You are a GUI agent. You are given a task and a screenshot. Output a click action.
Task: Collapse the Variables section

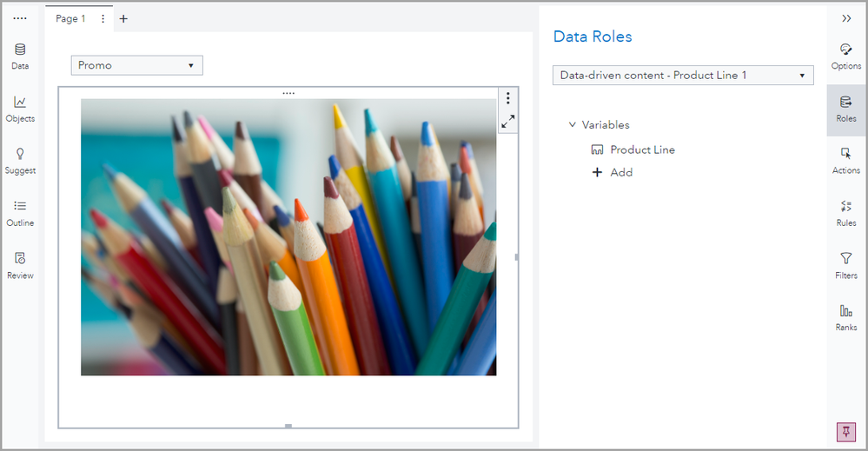573,125
